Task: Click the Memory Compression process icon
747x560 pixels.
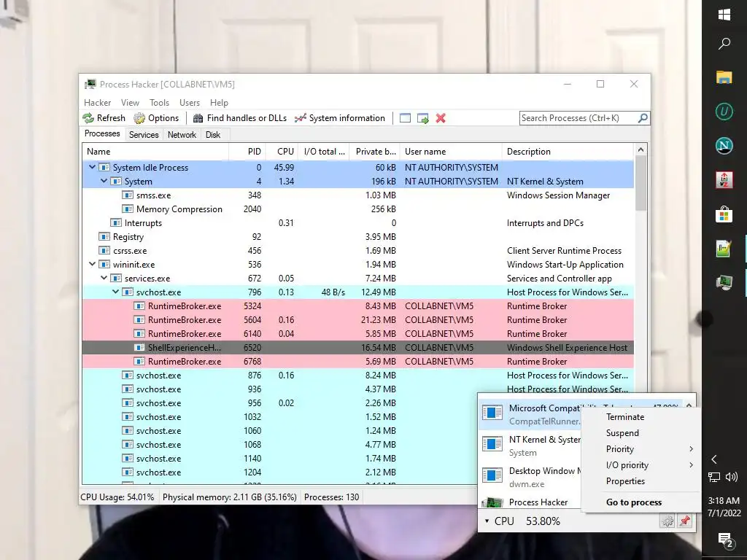Action: pyautogui.click(x=127, y=209)
